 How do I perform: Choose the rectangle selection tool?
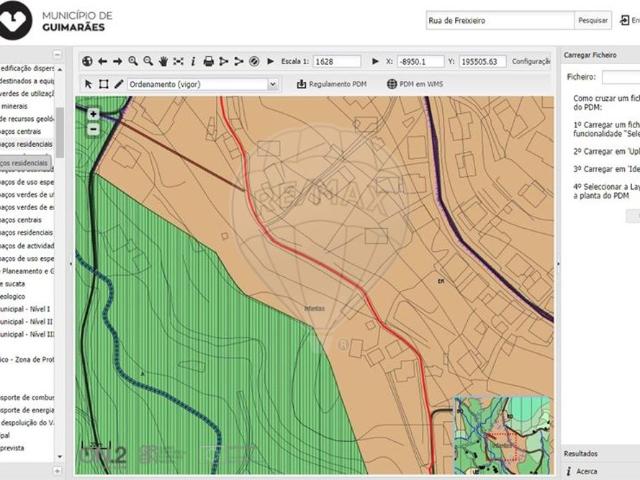(x=103, y=84)
